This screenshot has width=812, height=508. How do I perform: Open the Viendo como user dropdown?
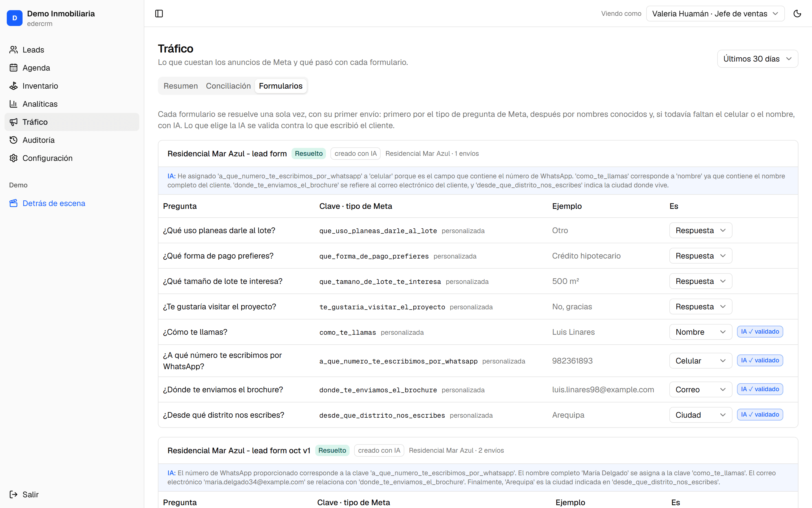pos(715,14)
